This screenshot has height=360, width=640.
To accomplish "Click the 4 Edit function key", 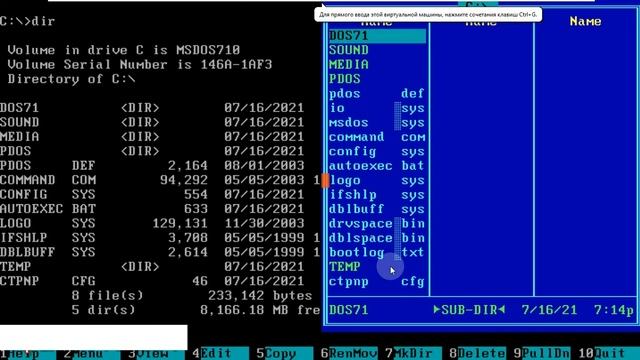I will (220, 353).
